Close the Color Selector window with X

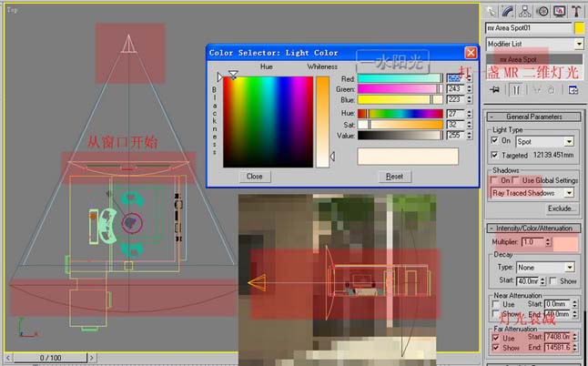click(x=471, y=53)
